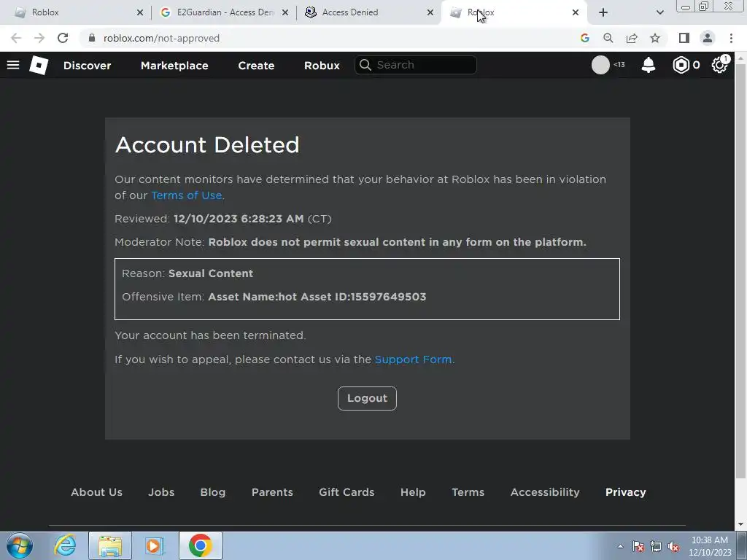Image resolution: width=747 pixels, height=560 pixels.
Task: Close the E2Guardian tab
Action: (285, 12)
